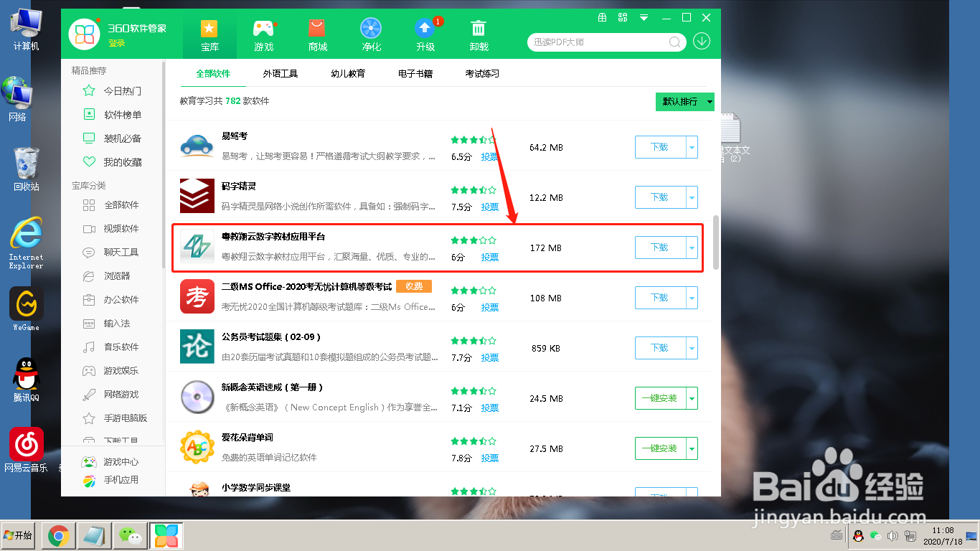Open the 游戏 gamepad icon
The height and width of the screenshot is (551, 980).
tap(263, 28)
